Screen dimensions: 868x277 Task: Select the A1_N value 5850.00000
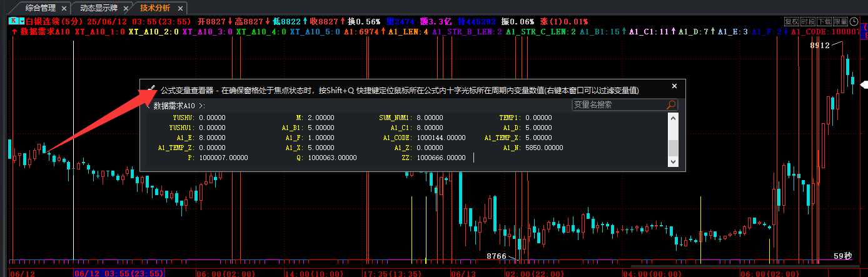(x=544, y=148)
